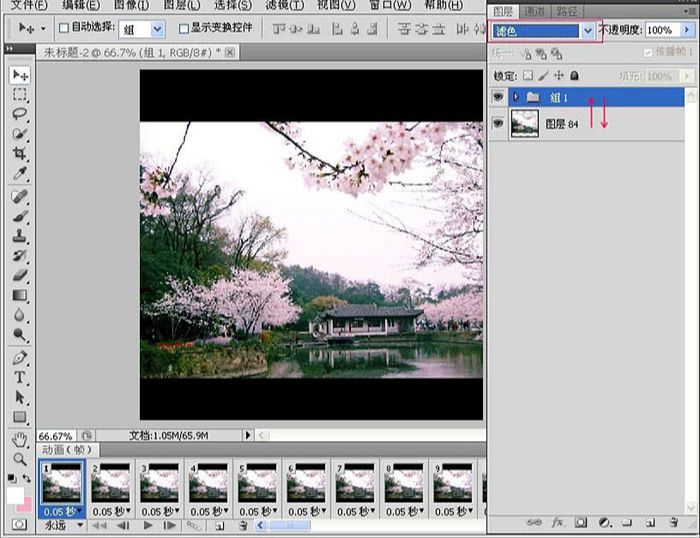The width and height of the screenshot is (700, 538).
Task: Click add layer style fx icon
Action: point(557,522)
